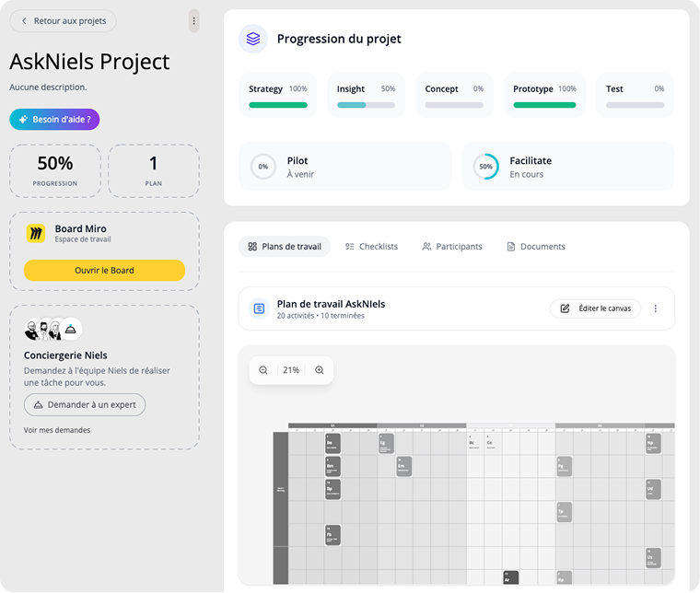700x593 pixels.
Task: Open the Miro board with Ouvrir le Board
Action: [x=104, y=271]
